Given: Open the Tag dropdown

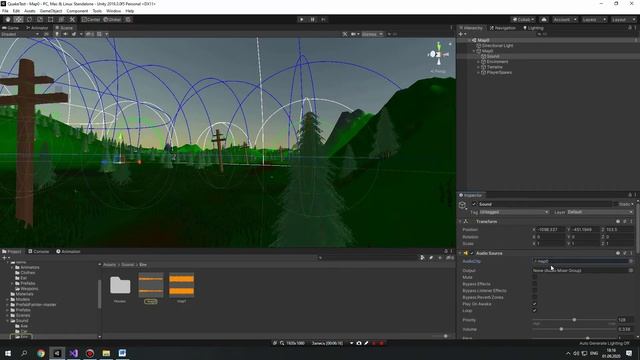Looking at the screenshot, I should 514,212.
